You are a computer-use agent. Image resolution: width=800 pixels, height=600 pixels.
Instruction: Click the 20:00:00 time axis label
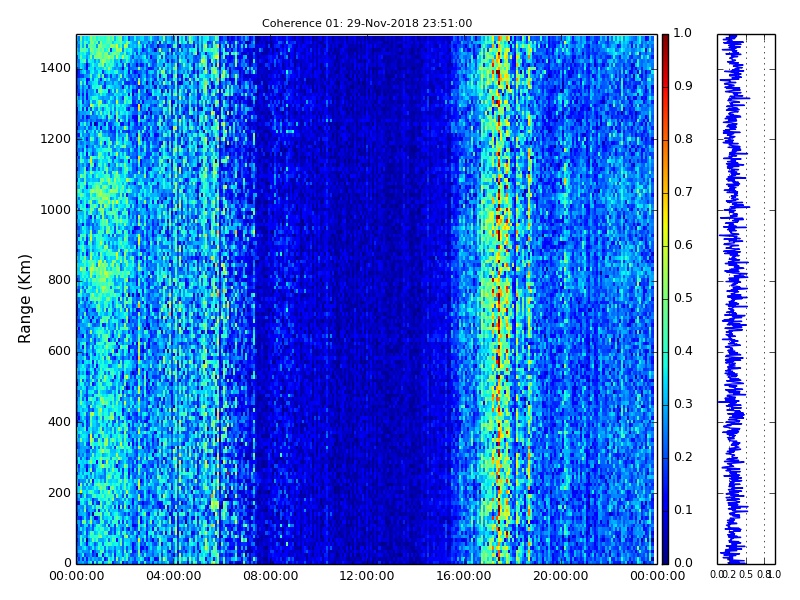[x=561, y=576]
